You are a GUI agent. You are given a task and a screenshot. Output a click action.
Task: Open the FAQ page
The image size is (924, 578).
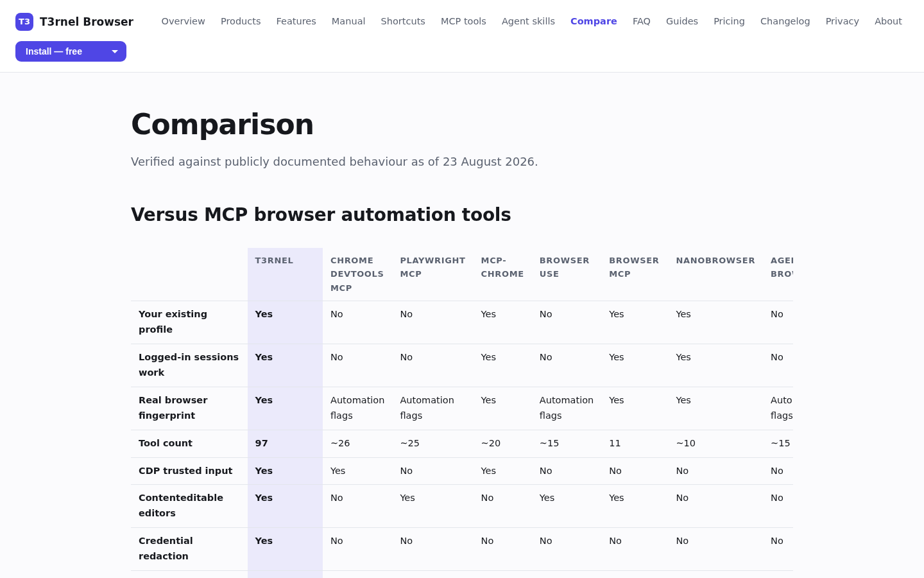pos(642,21)
